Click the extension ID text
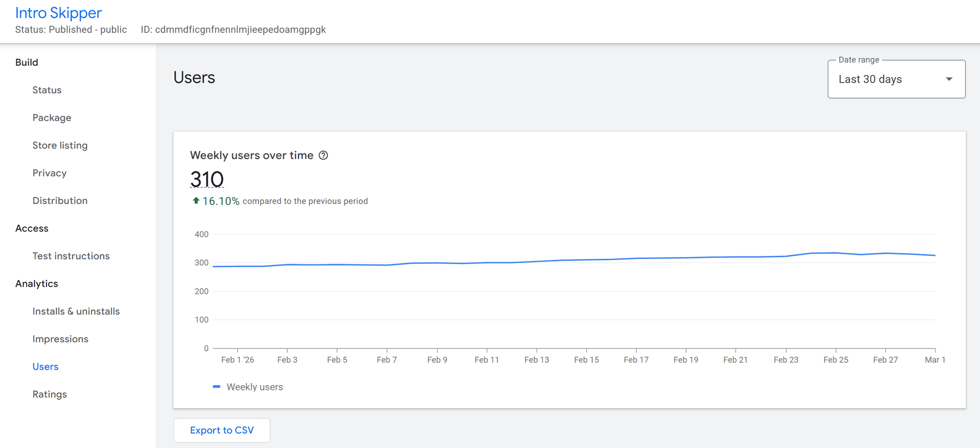The width and height of the screenshot is (980, 448). 233,30
